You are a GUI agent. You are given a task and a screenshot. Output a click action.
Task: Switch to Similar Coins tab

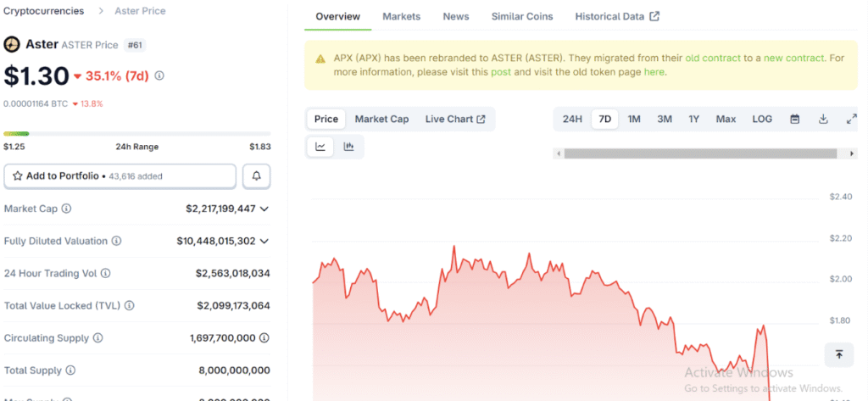click(521, 17)
